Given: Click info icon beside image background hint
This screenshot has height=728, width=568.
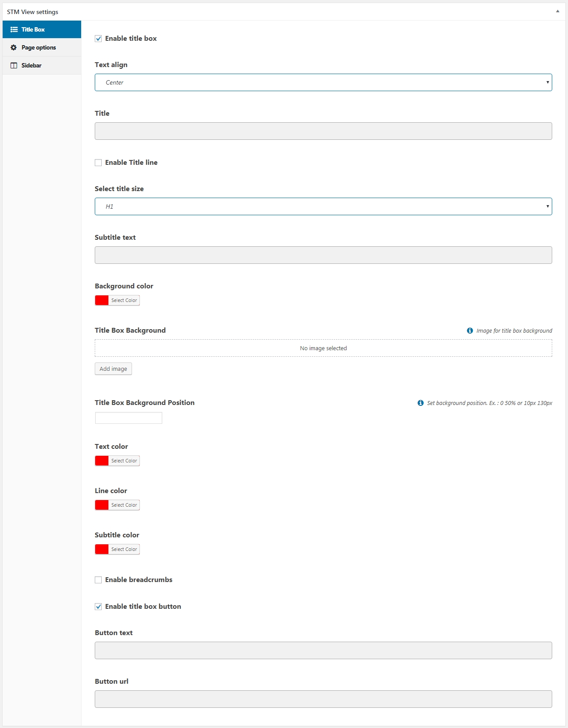Looking at the screenshot, I should (x=470, y=330).
